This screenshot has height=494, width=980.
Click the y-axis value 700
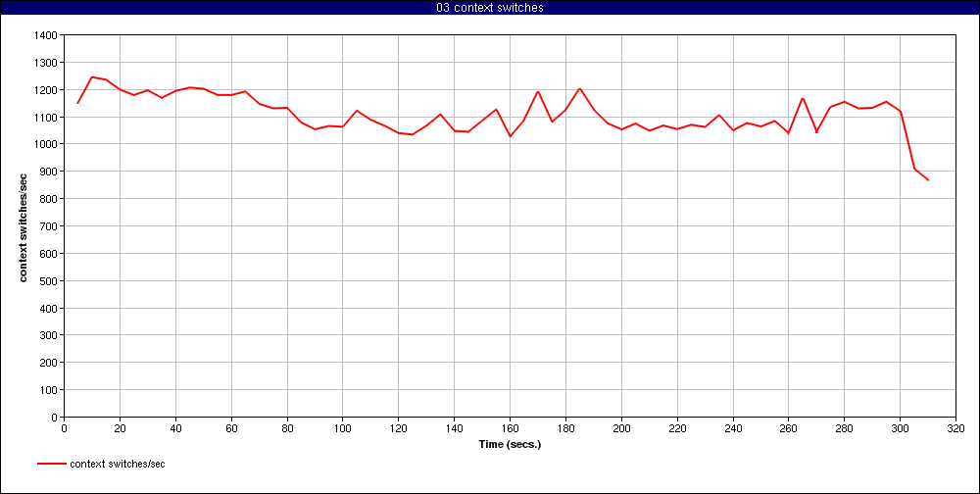[x=49, y=226]
